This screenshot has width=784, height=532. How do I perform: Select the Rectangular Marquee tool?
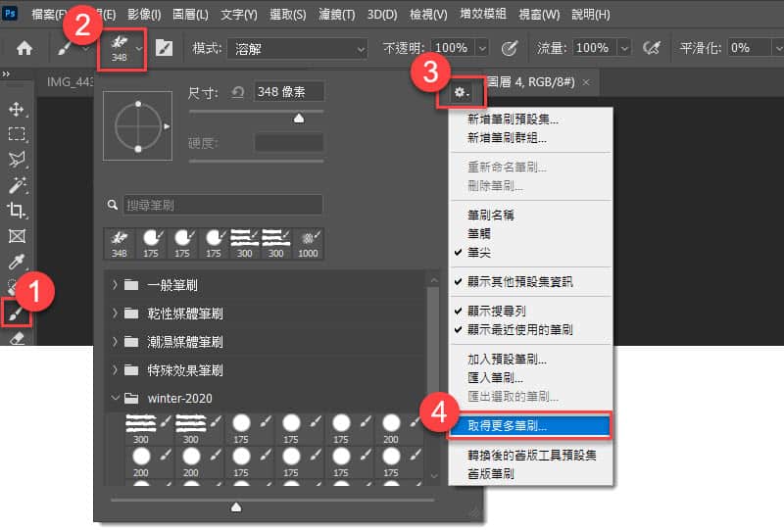(17, 134)
